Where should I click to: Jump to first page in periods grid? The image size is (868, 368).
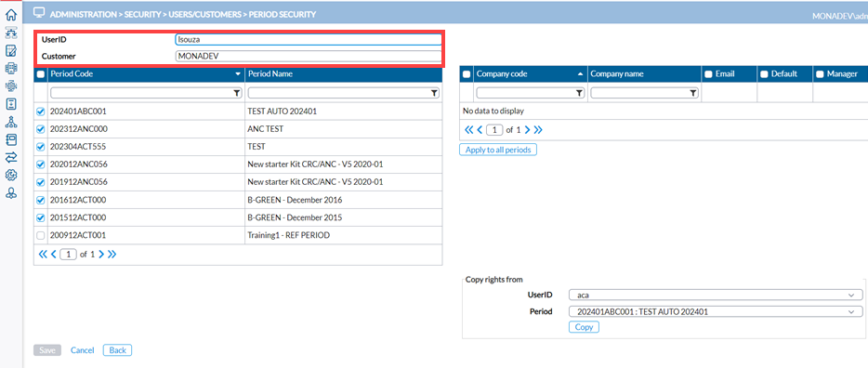[42, 255]
